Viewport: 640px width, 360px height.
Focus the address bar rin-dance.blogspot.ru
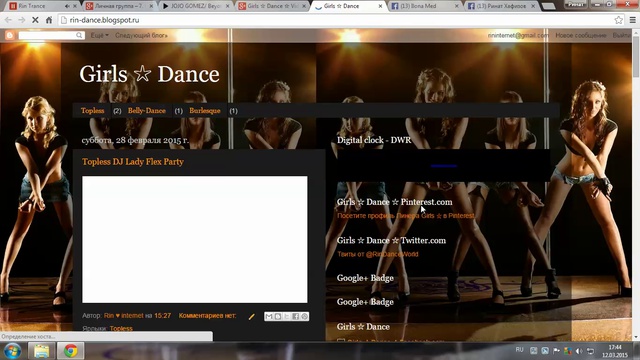pos(335,20)
